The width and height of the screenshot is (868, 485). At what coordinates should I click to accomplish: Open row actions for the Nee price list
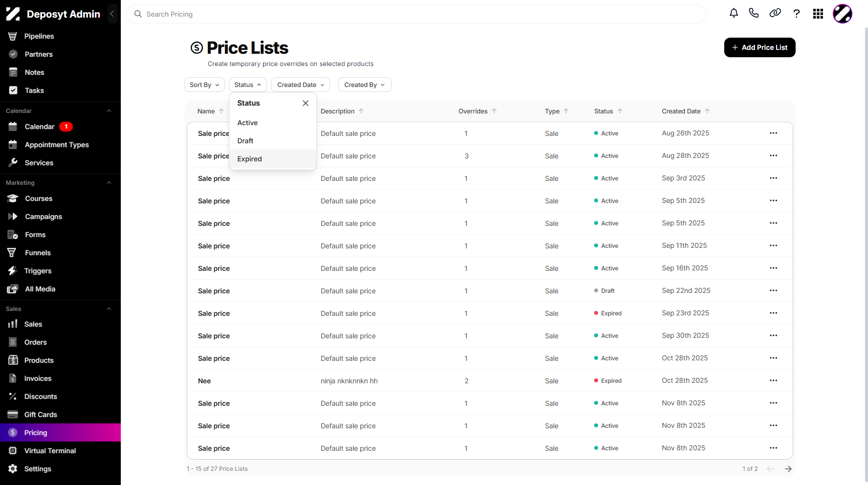[773, 380]
